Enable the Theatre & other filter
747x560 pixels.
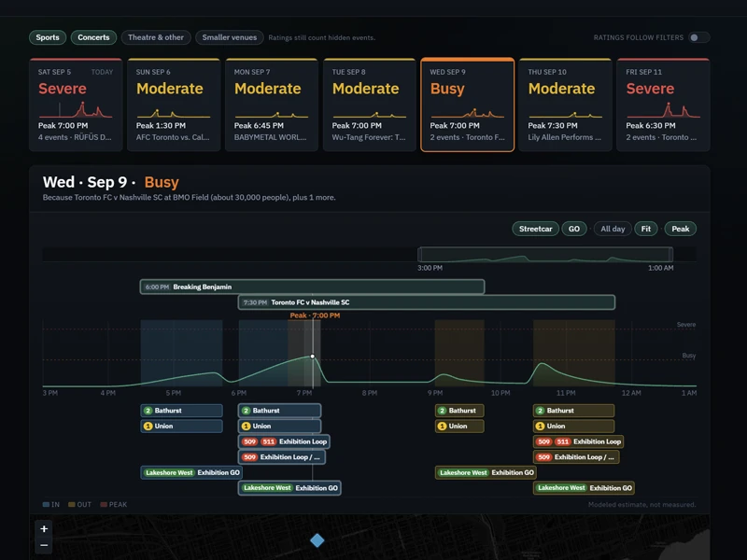pyautogui.click(x=156, y=37)
